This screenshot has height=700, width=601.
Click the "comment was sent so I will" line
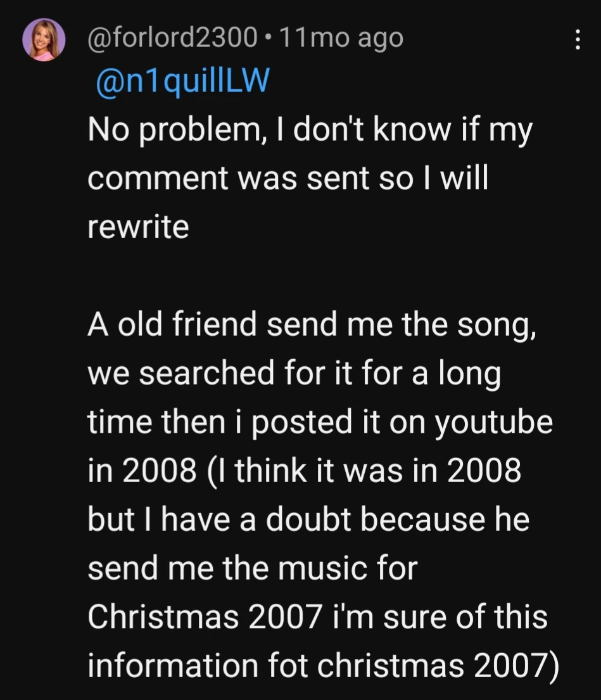click(x=288, y=179)
